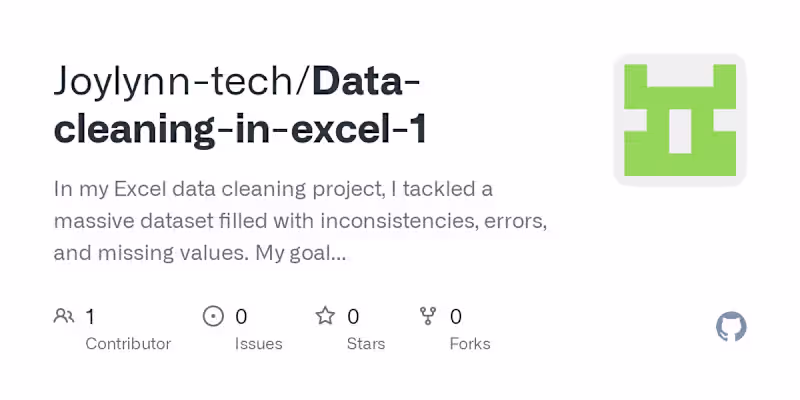Viewport: 800px width, 400px height.
Task: Click the 'massive dataset filled with inconsistencies' line
Action: pos(299,221)
